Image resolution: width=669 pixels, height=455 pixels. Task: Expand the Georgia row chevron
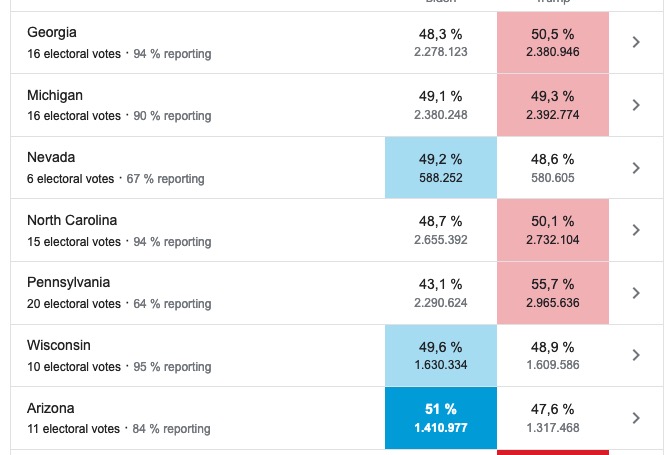point(636,42)
